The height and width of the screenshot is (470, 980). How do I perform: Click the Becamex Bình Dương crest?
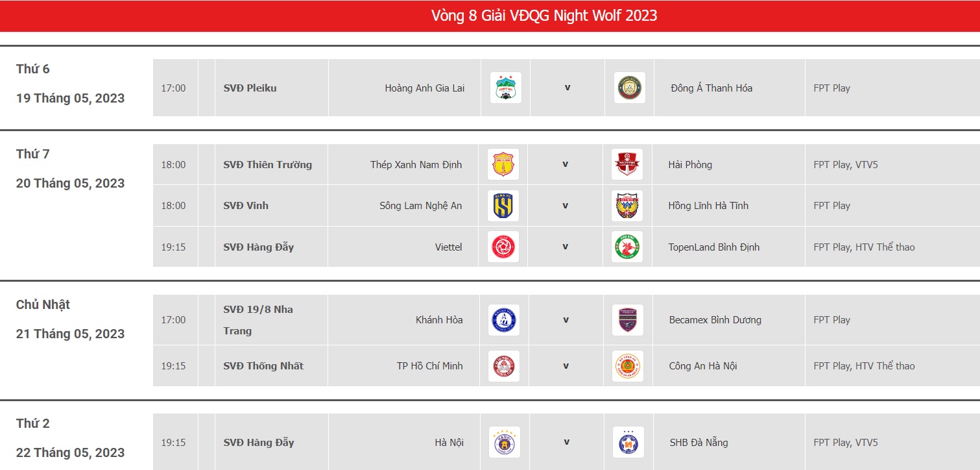pos(627,320)
